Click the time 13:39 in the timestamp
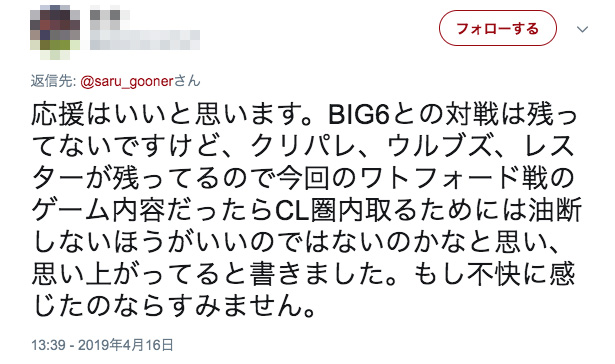This screenshot has height=364, width=615. (48, 345)
